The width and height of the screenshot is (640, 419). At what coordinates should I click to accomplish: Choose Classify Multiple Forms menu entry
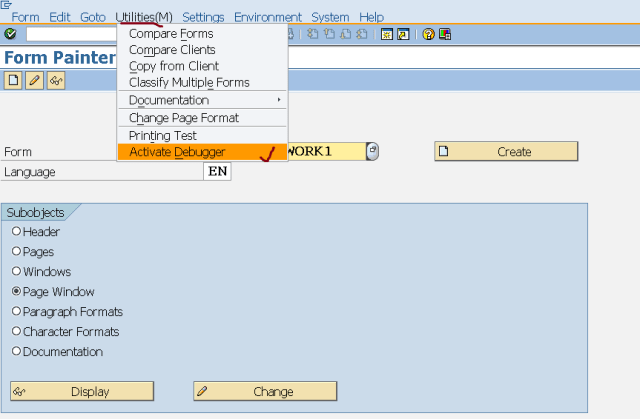(202, 82)
